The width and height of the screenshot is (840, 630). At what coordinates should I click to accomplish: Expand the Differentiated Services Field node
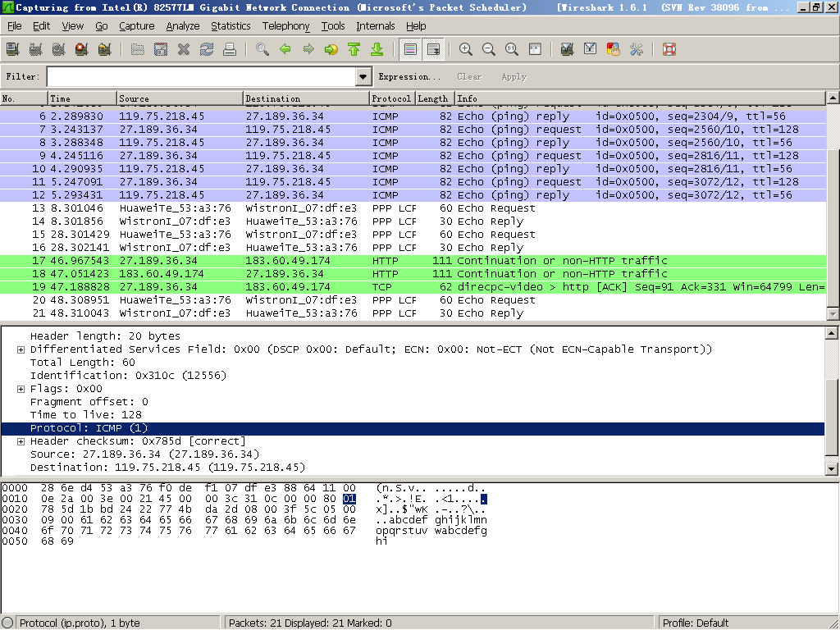(x=21, y=349)
